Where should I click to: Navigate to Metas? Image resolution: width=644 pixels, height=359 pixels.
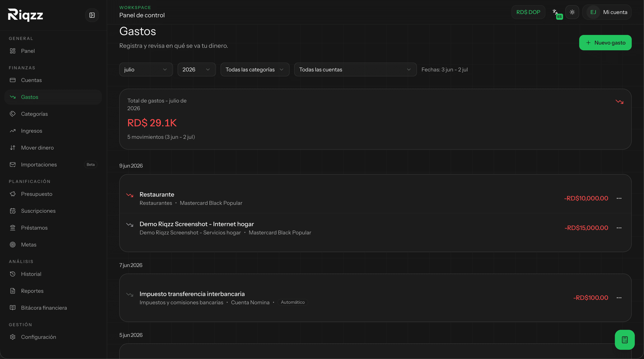[x=53, y=245]
